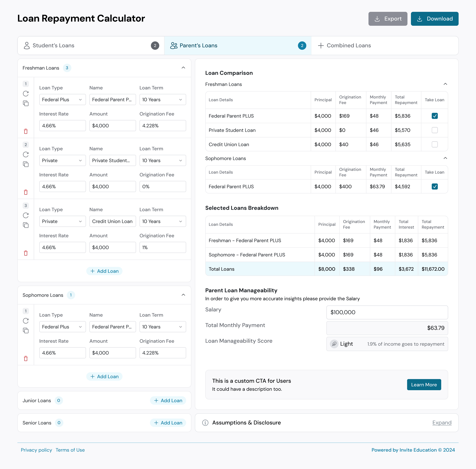Reset the Private Student Loan entry
476x469 pixels.
click(x=26, y=155)
